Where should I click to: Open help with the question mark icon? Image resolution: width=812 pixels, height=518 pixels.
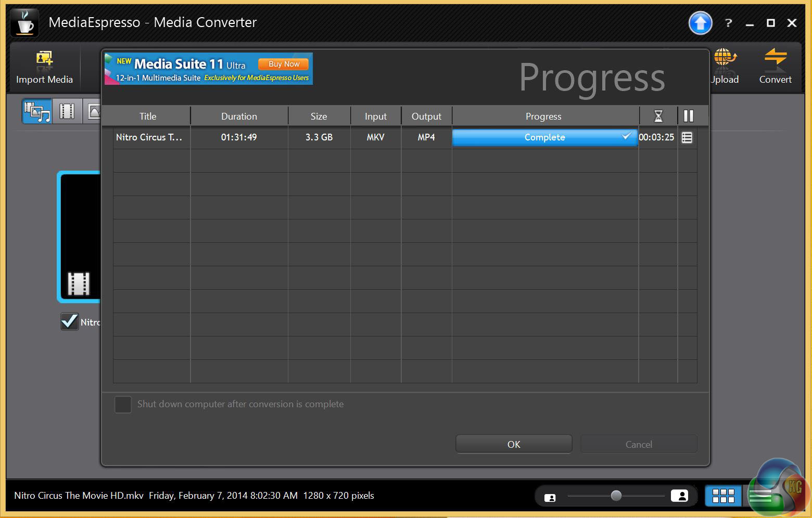click(x=728, y=23)
